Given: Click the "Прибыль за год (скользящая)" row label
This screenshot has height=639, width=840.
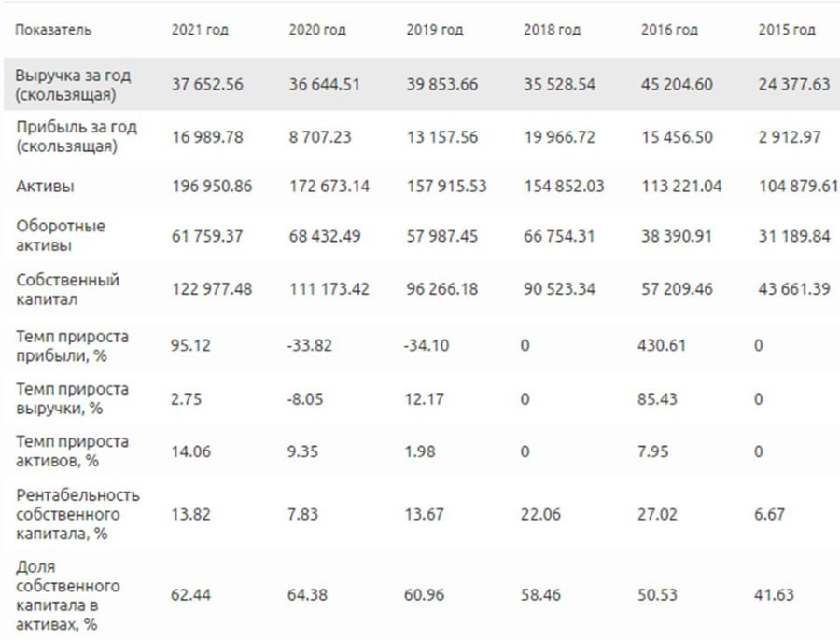Looking at the screenshot, I should tap(76, 137).
